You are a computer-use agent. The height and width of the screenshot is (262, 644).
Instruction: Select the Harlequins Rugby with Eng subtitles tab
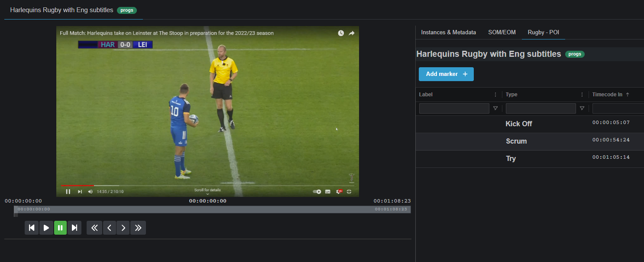coord(74,10)
